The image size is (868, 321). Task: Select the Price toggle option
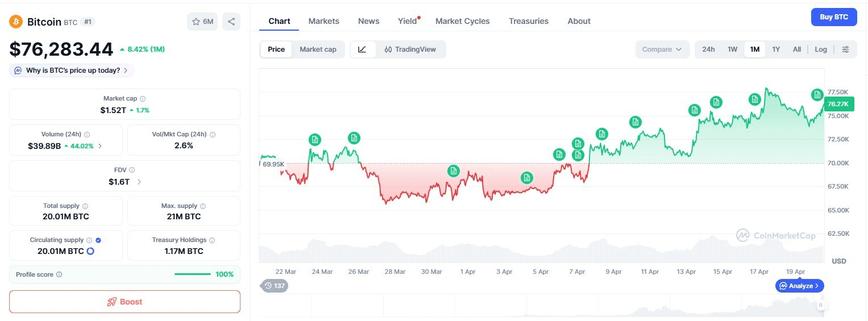click(276, 49)
